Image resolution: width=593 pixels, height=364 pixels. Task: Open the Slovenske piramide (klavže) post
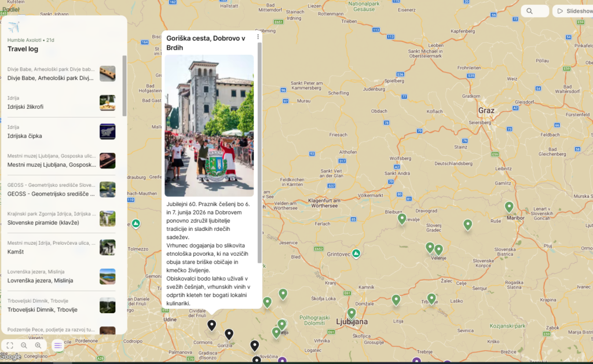pos(61,219)
